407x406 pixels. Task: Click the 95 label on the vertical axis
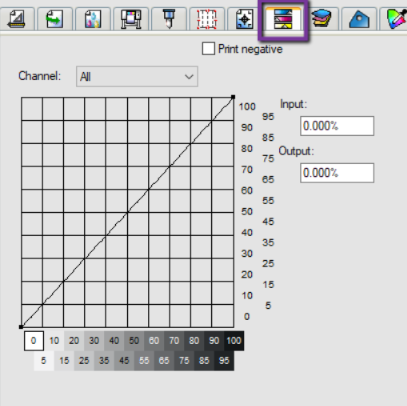[268, 117]
